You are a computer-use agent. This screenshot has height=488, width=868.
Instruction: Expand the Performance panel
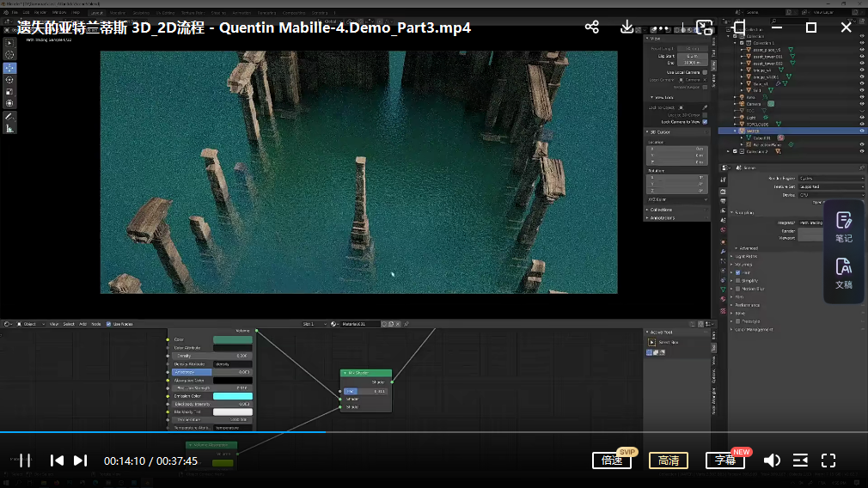pos(746,305)
